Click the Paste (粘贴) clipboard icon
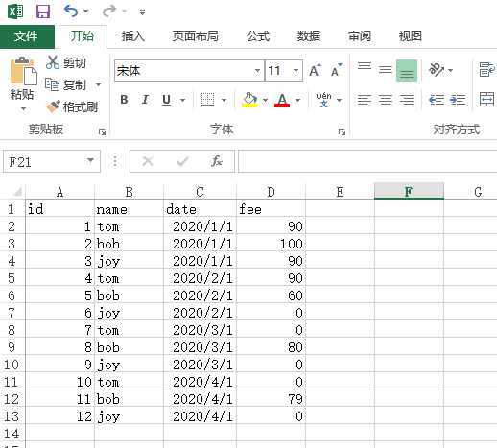The width and height of the screenshot is (497, 448). pos(23,71)
